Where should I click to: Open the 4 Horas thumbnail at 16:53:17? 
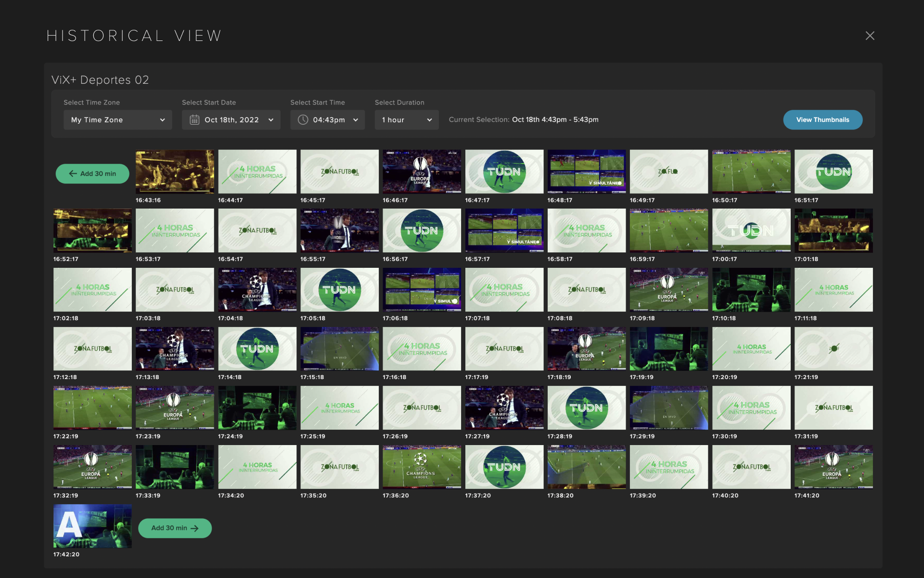coord(175,231)
